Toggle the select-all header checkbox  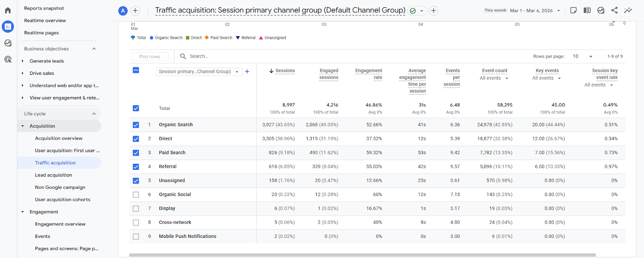136,70
